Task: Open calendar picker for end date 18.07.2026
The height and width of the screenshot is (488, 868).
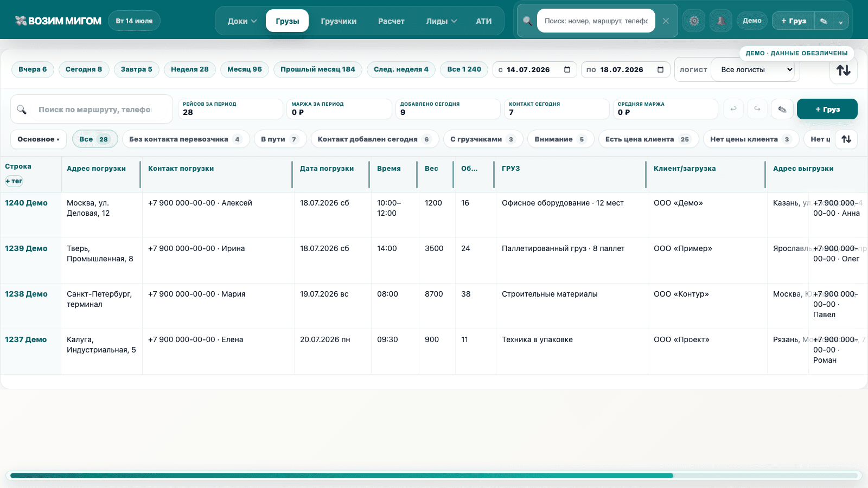Action: (x=660, y=69)
